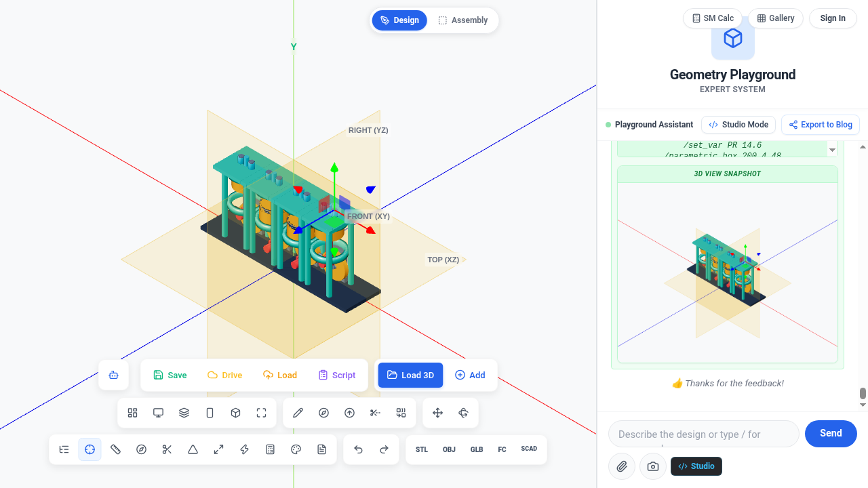Open the stacked layers icon

[x=184, y=413]
